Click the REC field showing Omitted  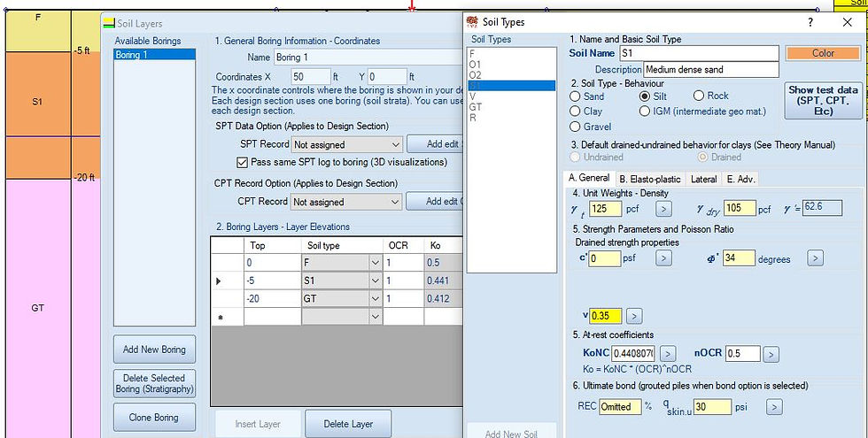click(x=620, y=407)
